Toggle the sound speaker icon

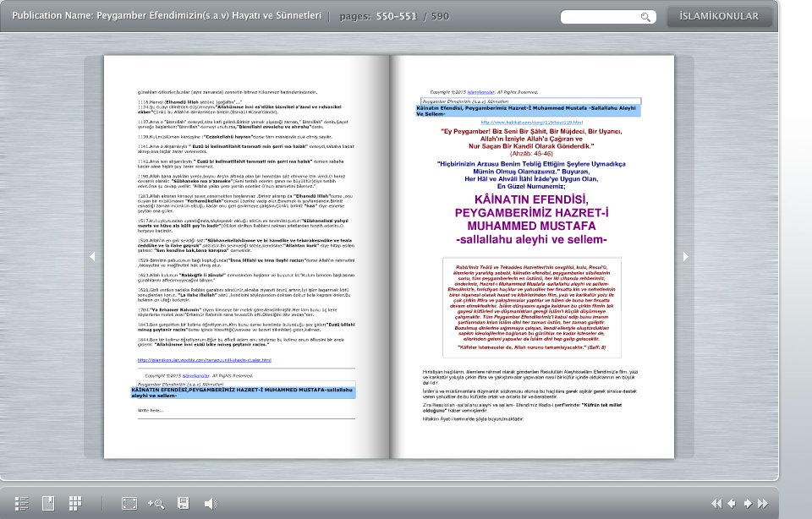210,503
